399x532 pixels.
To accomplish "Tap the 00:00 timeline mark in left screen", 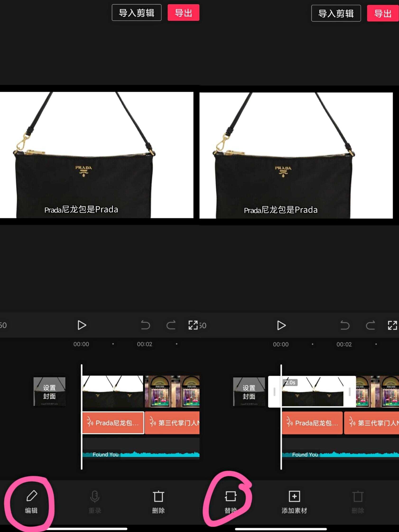I will point(81,344).
